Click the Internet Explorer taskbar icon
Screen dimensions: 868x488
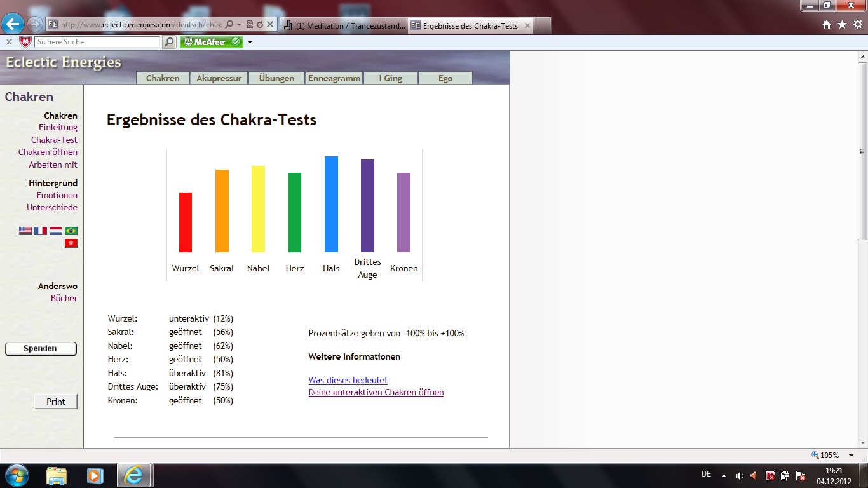[134, 475]
